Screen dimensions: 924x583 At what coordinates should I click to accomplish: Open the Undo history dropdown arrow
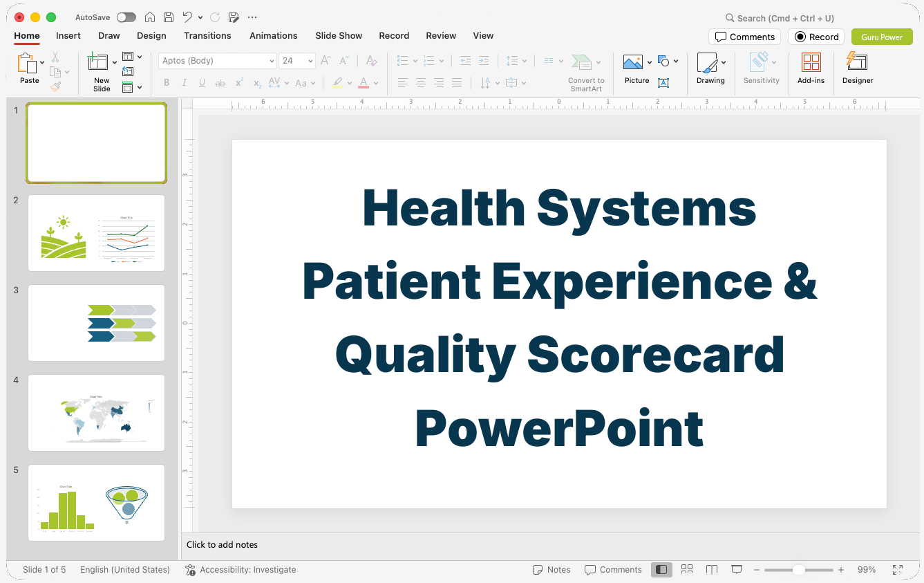pyautogui.click(x=200, y=17)
